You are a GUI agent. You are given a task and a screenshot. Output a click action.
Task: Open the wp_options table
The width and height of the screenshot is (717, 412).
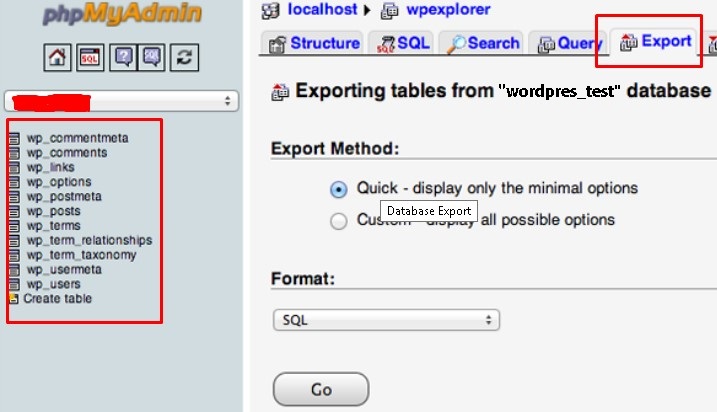59,182
